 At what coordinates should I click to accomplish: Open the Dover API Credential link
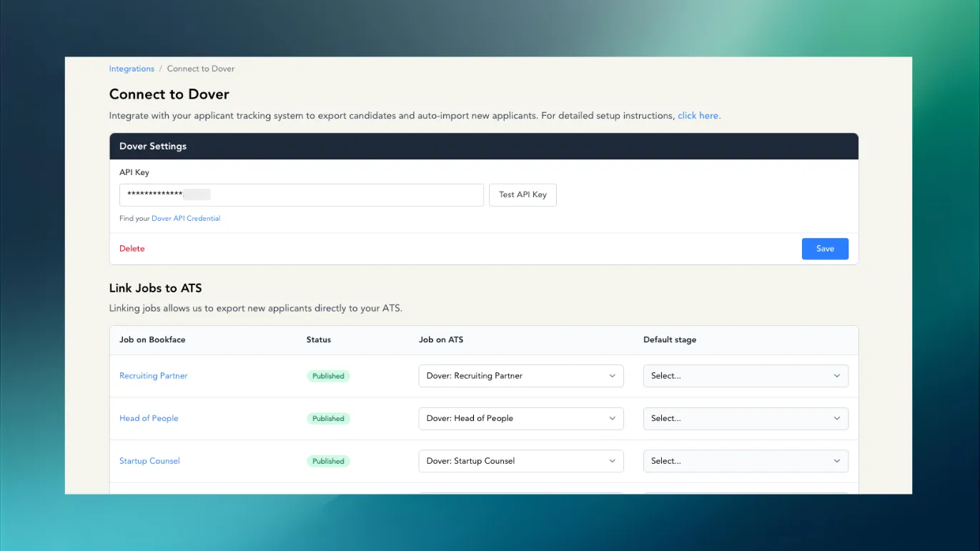pos(186,219)
